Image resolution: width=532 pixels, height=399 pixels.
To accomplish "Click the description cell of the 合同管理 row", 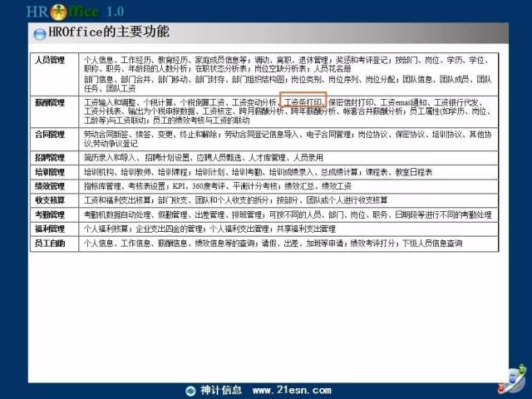I will click(x=288, y=139).
